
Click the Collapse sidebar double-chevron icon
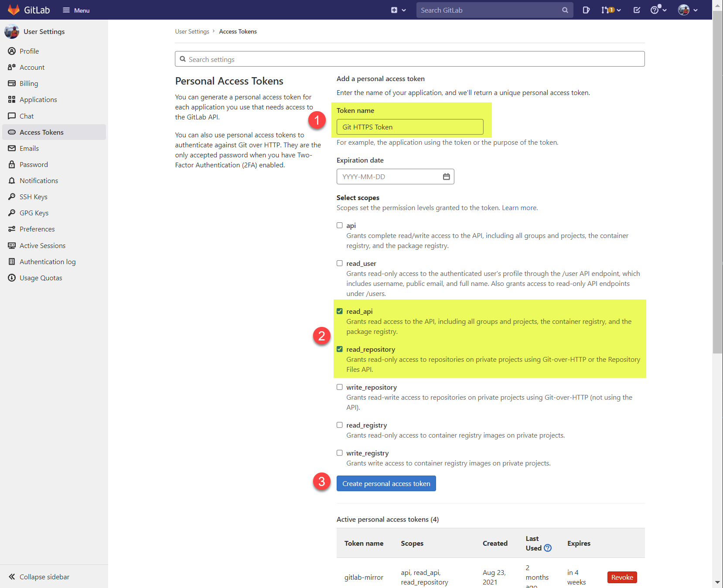pos(12,577)
